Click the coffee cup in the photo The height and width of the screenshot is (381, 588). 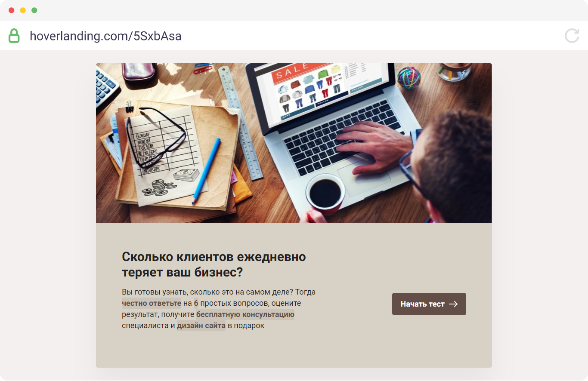tap(325, 193)
